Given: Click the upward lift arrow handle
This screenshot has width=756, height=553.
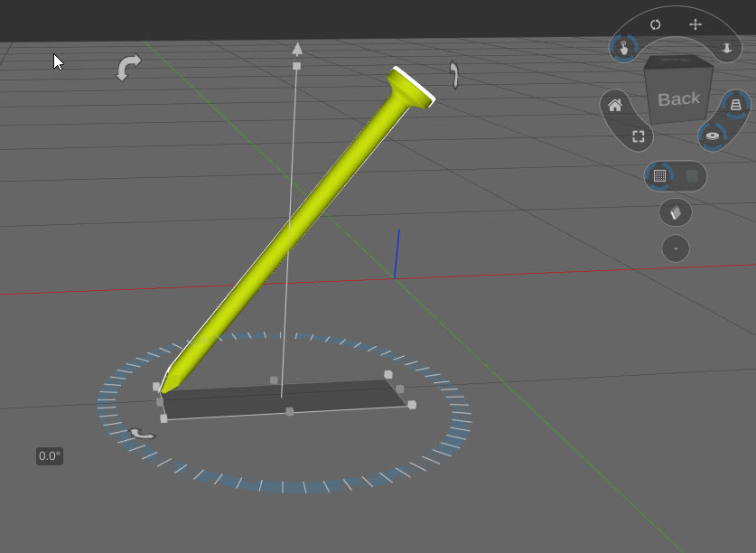Looking at the screenshot, I should pos(297,49).
